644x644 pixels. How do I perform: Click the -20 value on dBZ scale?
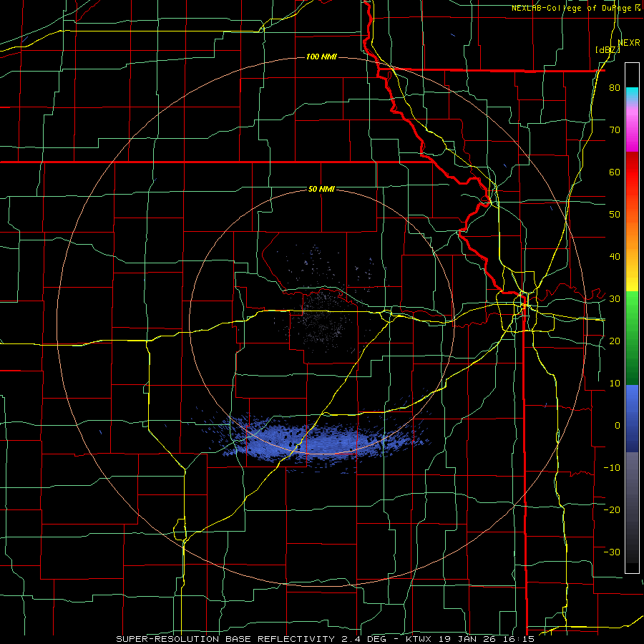coord(612,509)
